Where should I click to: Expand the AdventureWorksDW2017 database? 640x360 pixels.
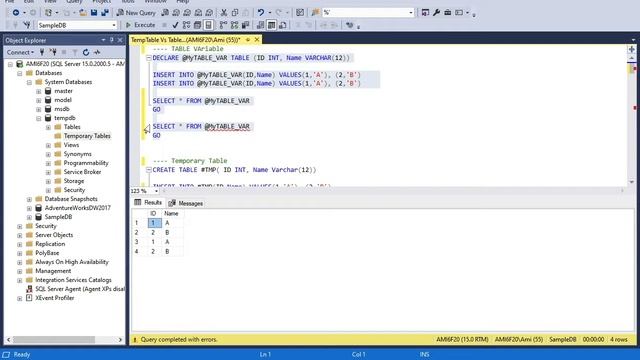[x=29, y=208]
